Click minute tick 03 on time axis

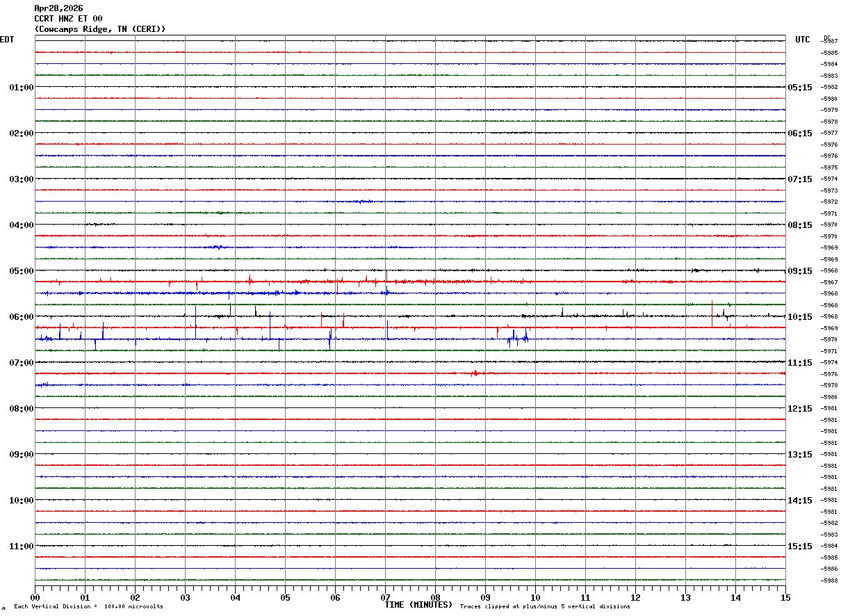(185, 597)
